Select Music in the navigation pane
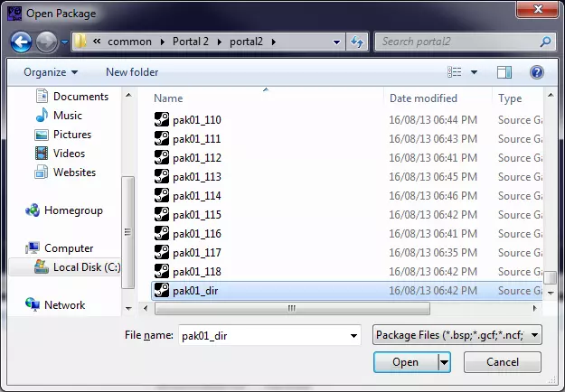Screen dimensions: 565x392 coord(59,116)
